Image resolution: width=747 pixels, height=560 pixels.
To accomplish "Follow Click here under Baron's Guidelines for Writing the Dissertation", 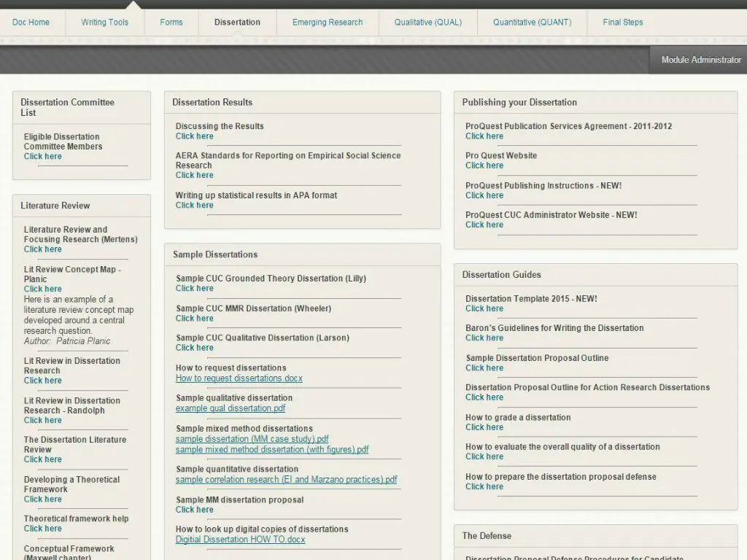I will coord(484,338).
